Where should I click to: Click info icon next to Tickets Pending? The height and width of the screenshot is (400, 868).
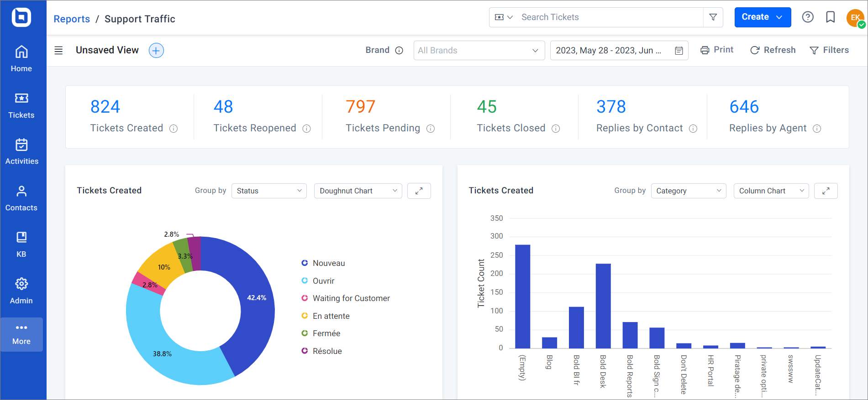tap(431, 129)
